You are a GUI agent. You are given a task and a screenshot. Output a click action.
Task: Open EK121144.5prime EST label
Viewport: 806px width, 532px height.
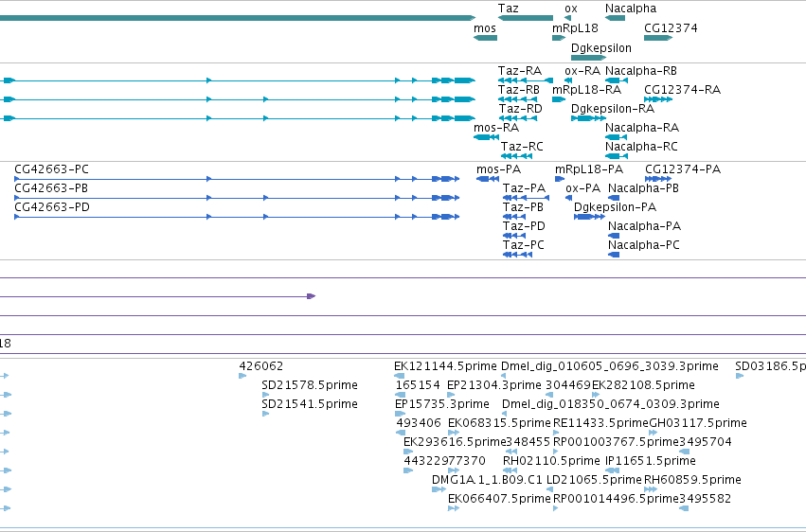[x=445, y=366]
